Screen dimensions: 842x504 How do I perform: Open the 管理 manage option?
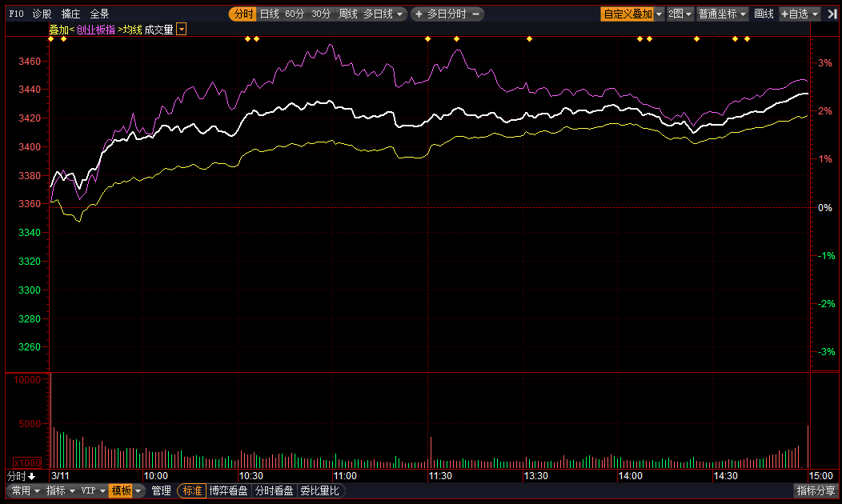point(161,490)
